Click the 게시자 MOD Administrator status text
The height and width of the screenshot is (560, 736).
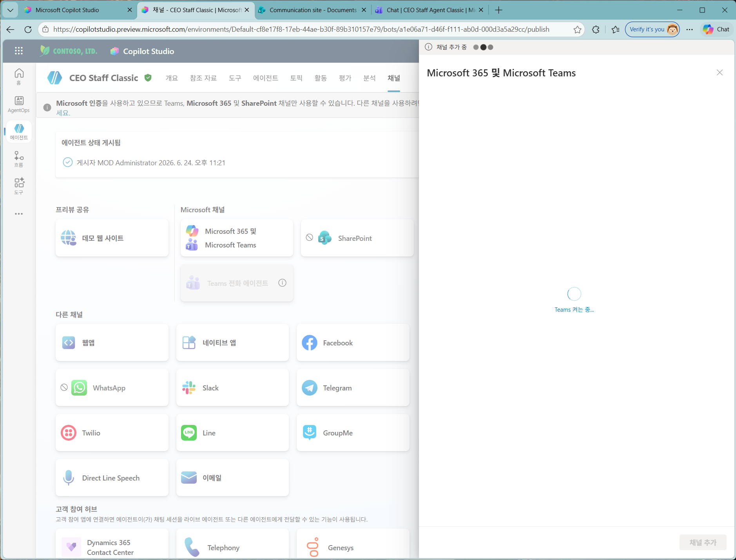pos(151,163)
